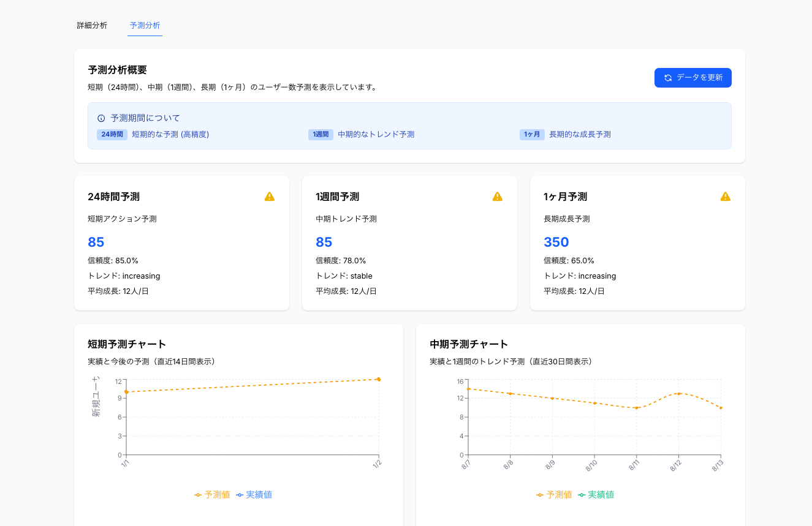Click 信頼度: 65.0% text
This screenshot has height=526, width=812.
tap(569, 260)
